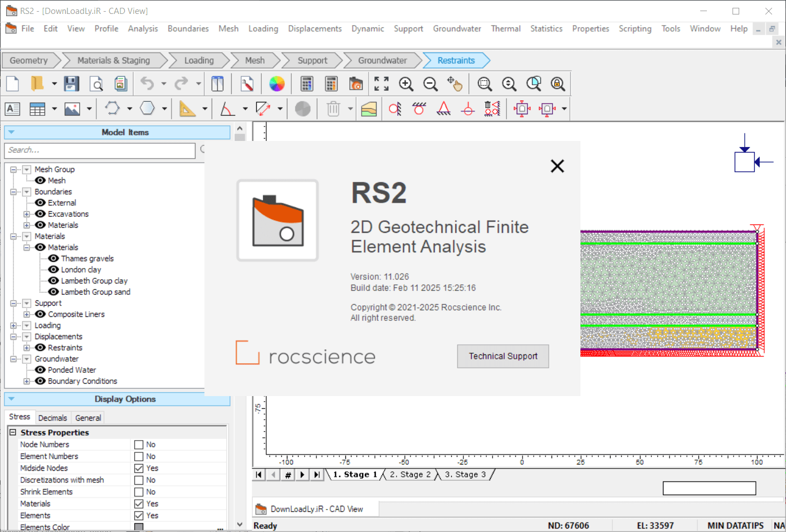This screenshot has width=786, height=532.
Task: Click the Display Options panel header
Action: point(117,399)
